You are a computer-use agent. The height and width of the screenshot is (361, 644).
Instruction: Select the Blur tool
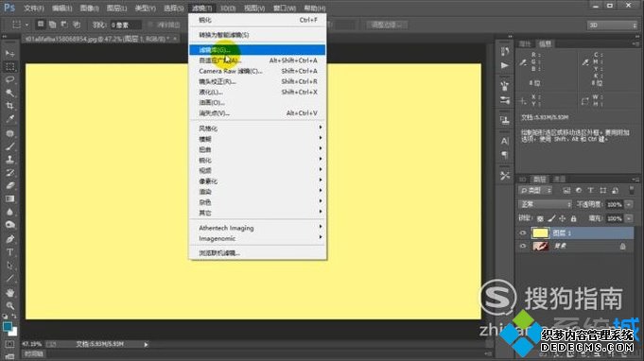[x=9, y=212]
